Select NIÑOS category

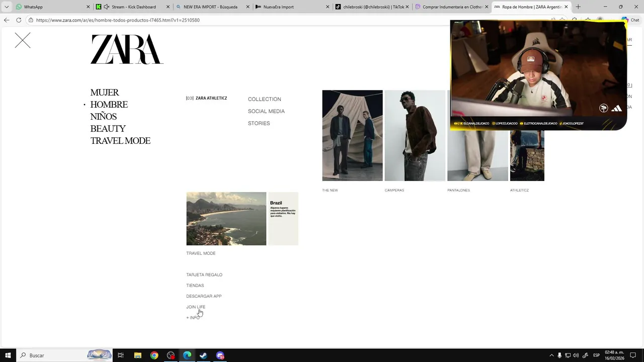[x=104, y=117]
